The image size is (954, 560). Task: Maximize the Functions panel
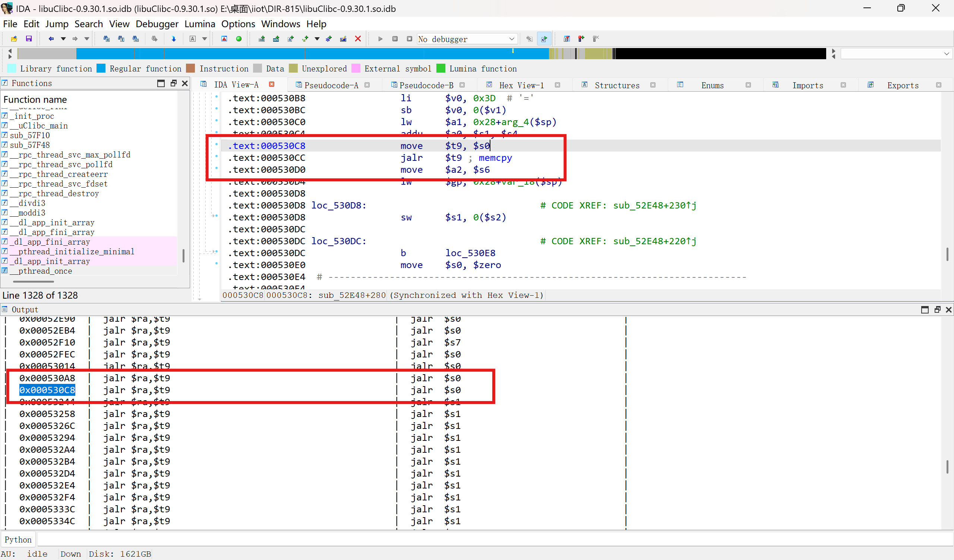tap(161, 83)
